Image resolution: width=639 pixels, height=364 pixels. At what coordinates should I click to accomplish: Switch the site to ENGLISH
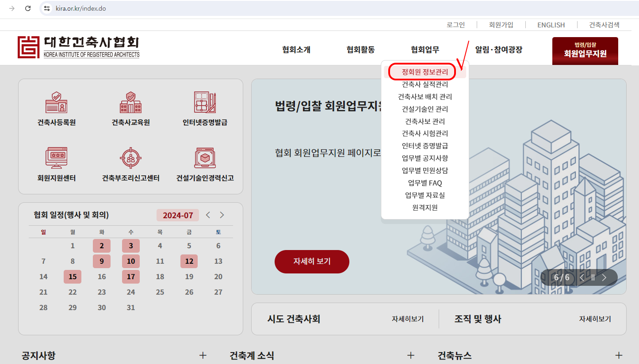(x=551, y=25)
